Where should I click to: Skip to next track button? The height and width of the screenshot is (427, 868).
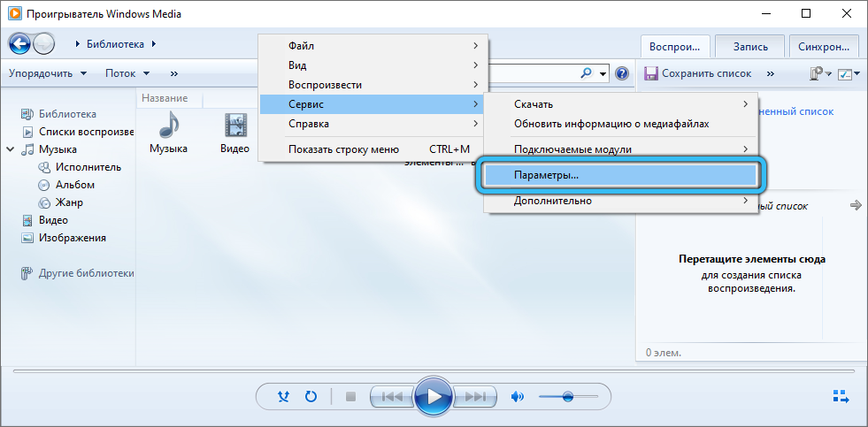476,397
